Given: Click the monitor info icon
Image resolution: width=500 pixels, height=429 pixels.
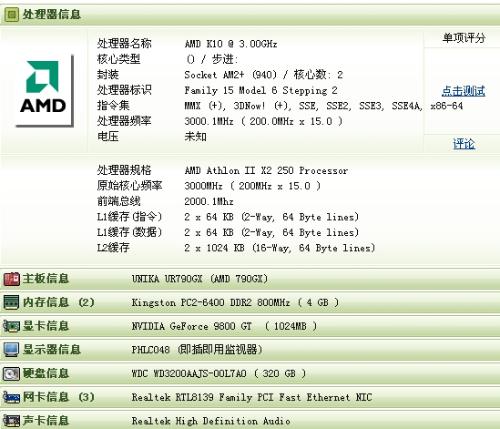Looking at the screenshot, I should (x=11, y=350).
